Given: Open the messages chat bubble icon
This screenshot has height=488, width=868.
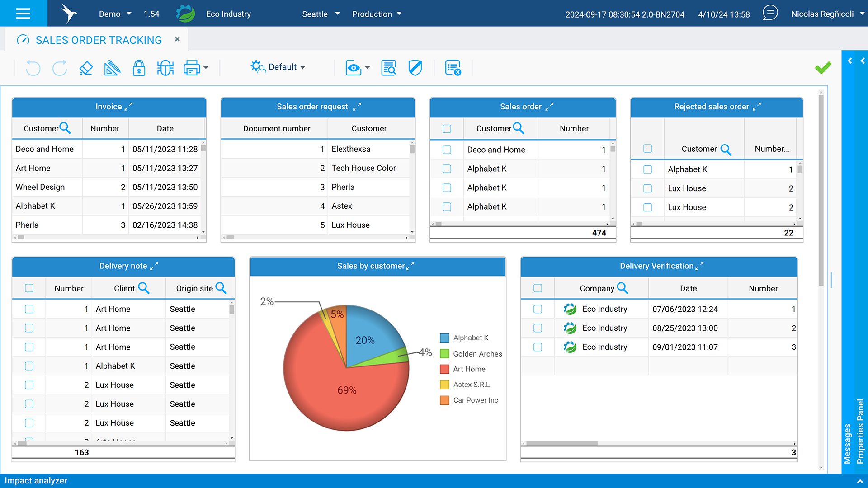Looking at the screenshot, I should [x=770, y=13].
